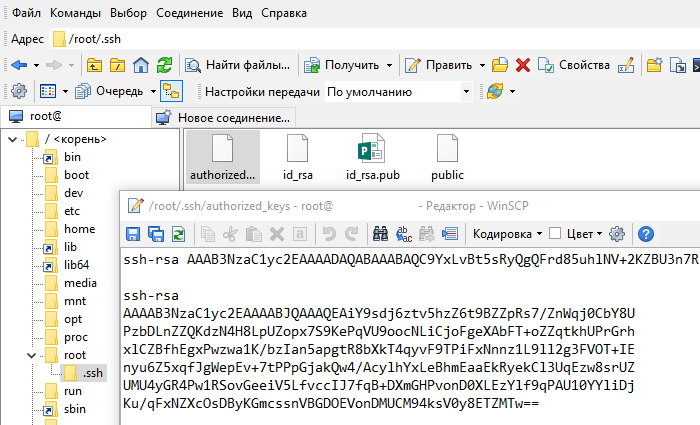The width and height of the screenshot is (700, 425).
Task: Expand Получить dropdown arrow
Action: tap(389, 65)
